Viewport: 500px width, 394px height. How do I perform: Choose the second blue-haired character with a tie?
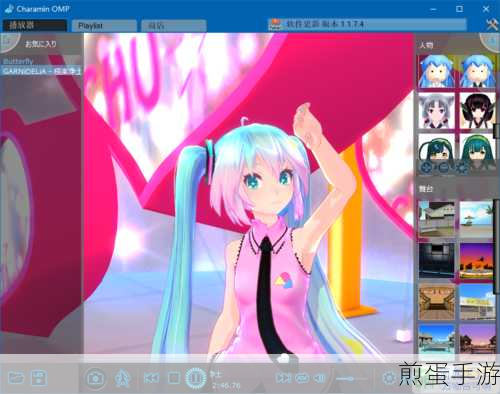pyautogui.click(x=477, y=71)
